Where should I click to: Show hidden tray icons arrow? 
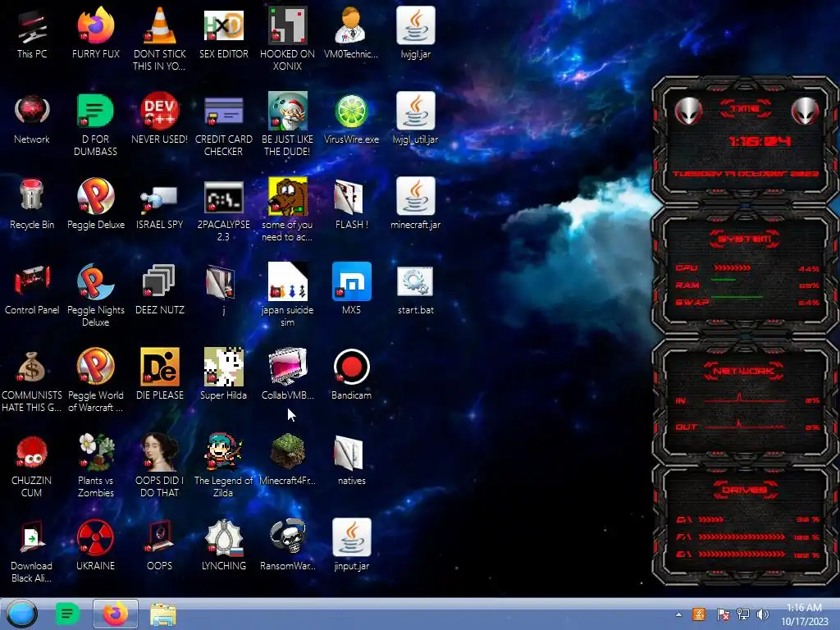click(x=678, y=614)
